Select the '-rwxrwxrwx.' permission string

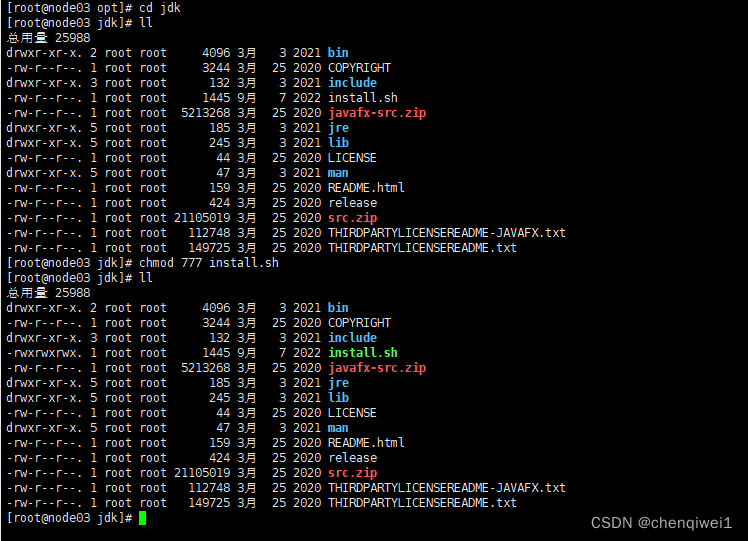[44, 353]
